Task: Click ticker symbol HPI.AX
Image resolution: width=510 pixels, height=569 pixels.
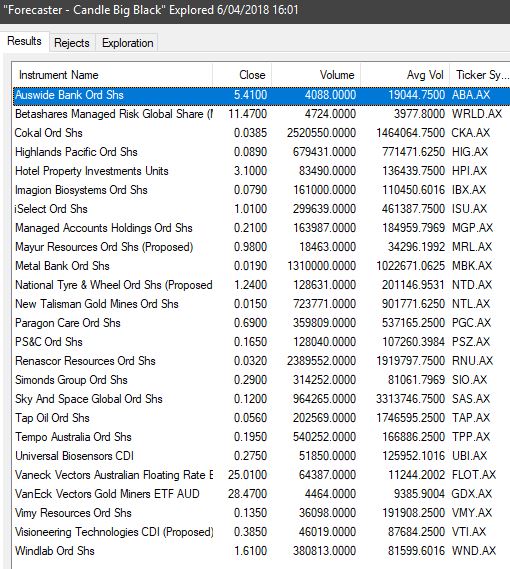Action: tap(469, 171)
